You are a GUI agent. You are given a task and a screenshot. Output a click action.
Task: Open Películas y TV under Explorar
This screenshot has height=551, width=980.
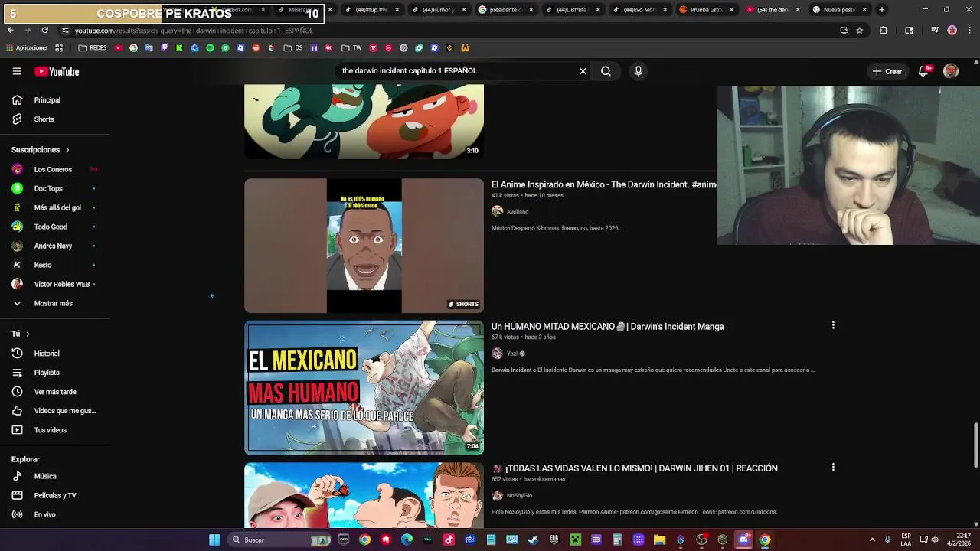tap(55, 495)
